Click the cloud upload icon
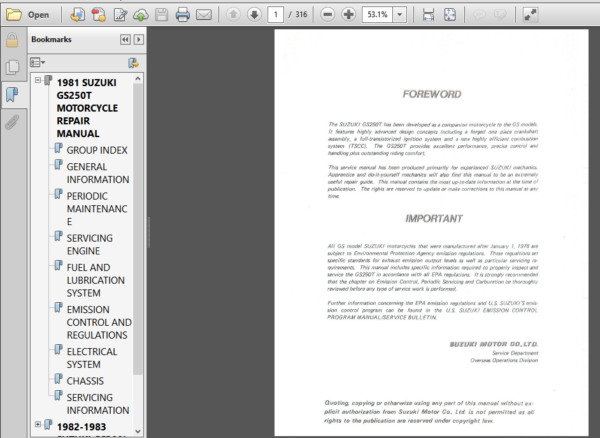Screen dimensions: 600x438 (x=140, y=15)
